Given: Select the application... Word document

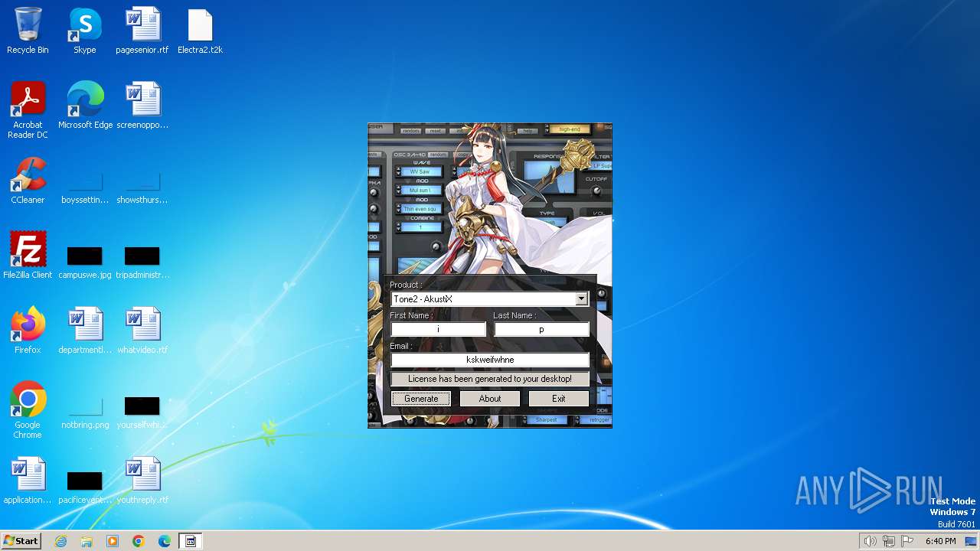Looking at the screenshot, I should pyautogui.click(x=28, y=480).
